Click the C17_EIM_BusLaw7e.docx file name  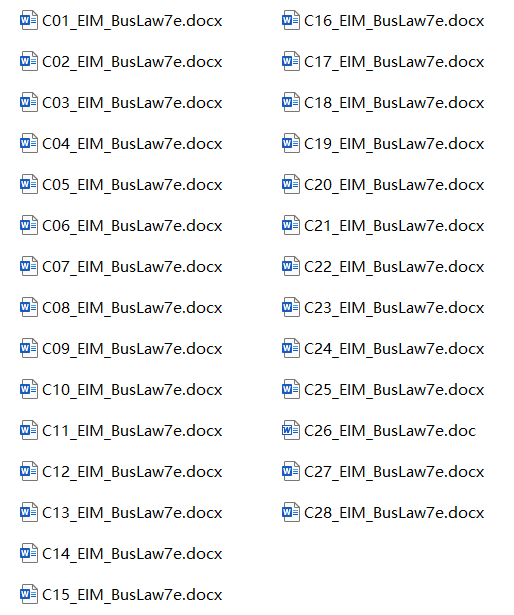[394, 62]
